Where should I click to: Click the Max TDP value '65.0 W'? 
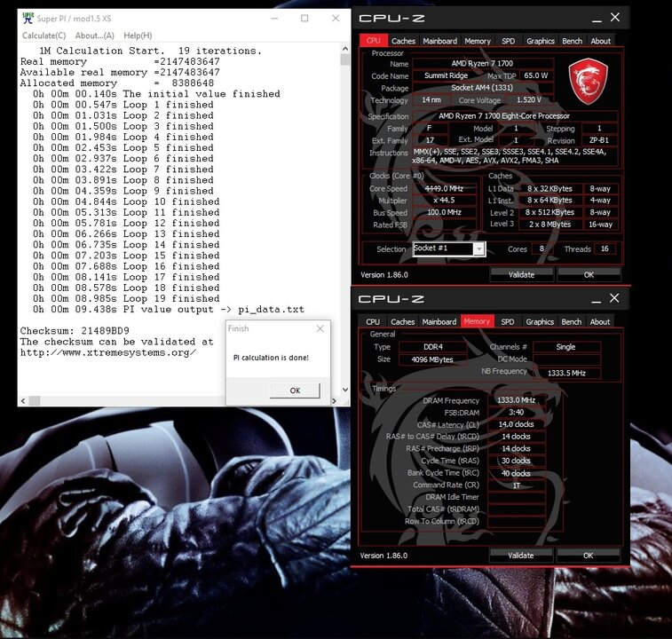point(535,75)
